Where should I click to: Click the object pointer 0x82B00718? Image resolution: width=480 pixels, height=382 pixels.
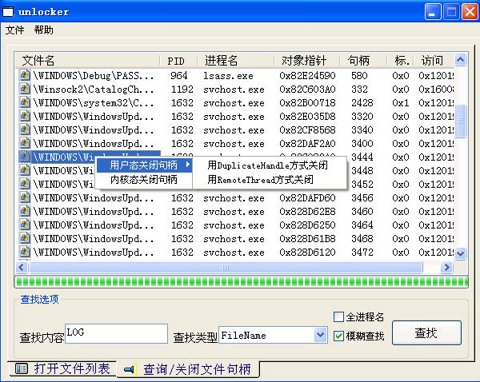(307, 103)
